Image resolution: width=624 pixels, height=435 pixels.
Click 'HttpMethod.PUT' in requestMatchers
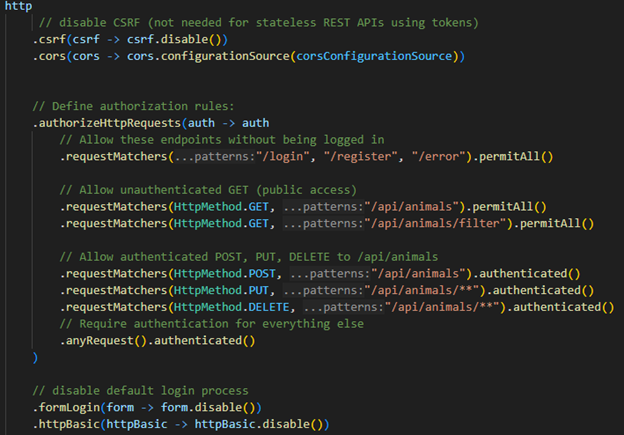221,290
